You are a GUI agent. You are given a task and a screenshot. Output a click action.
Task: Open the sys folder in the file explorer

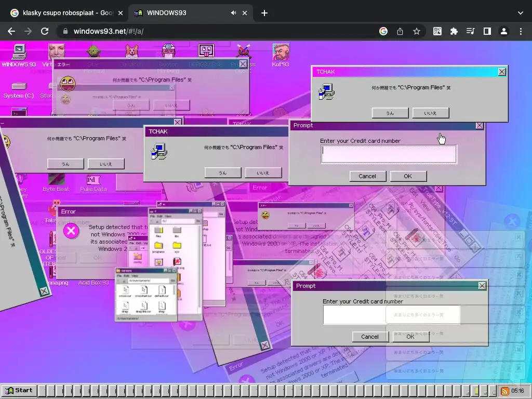pyautogui.click(x=177, y=247)
